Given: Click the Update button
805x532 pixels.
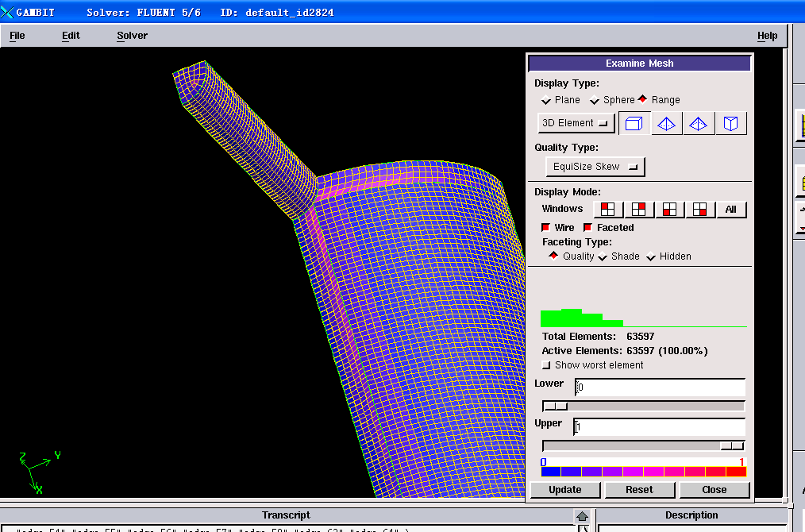Looking at the screenshot, I should [564, 490].
